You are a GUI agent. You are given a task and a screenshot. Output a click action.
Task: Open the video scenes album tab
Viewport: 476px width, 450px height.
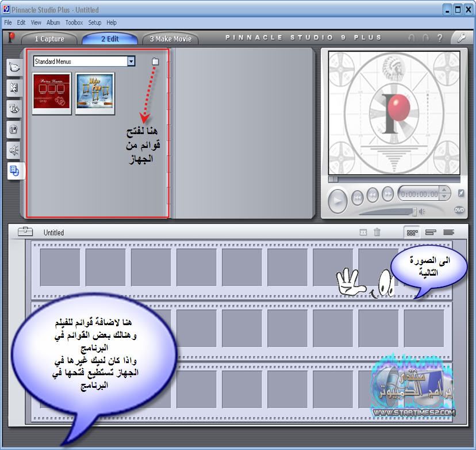coord(14,67)
